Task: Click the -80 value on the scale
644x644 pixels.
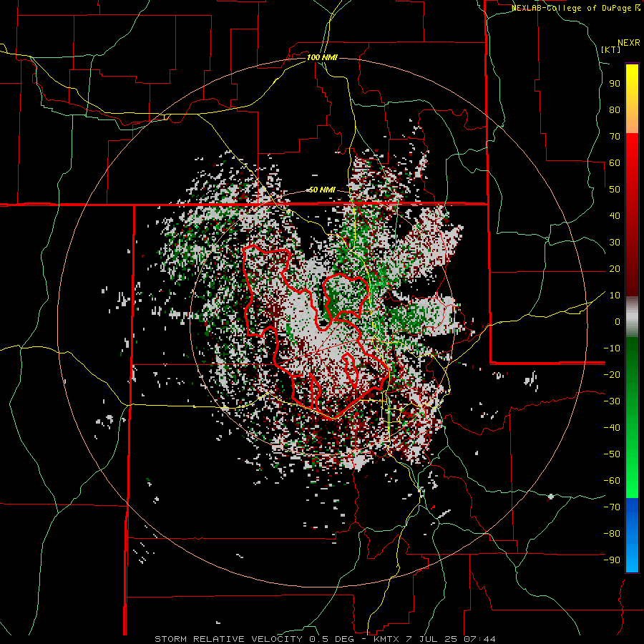Action: pyautogui.click(x=612, y=534)
